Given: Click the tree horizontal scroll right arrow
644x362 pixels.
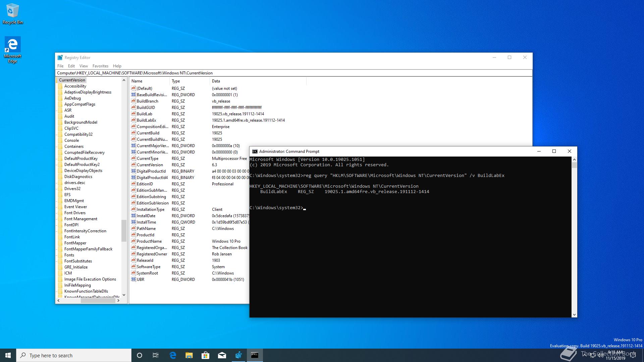Looking at the screenshot, I should (x=118, y=301).
